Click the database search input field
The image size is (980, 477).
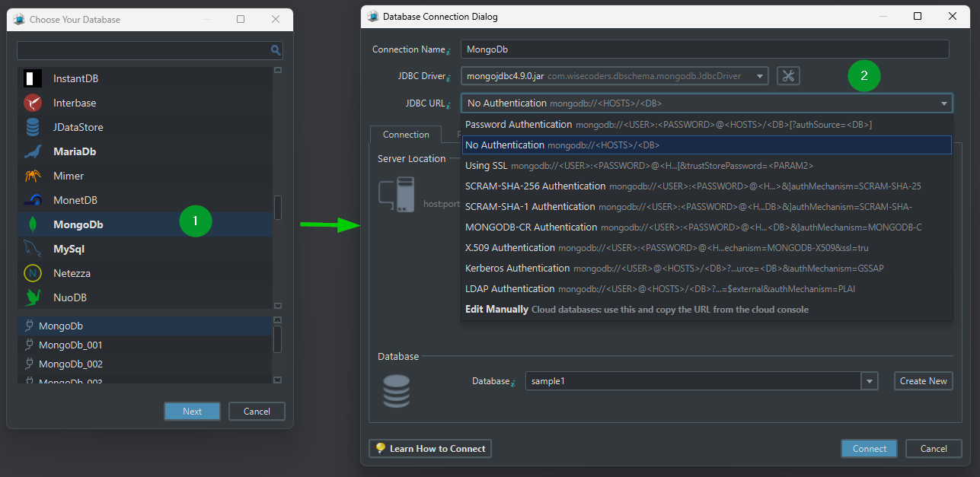143,50
